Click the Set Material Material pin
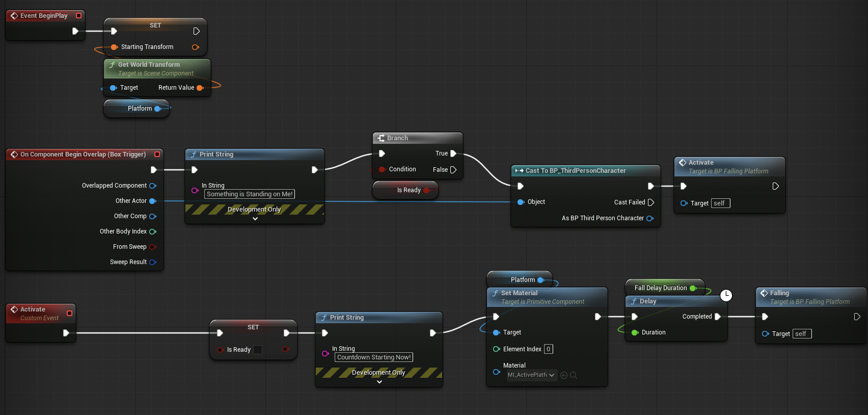This screenshot has height=415, width=868. coord(497,372)
